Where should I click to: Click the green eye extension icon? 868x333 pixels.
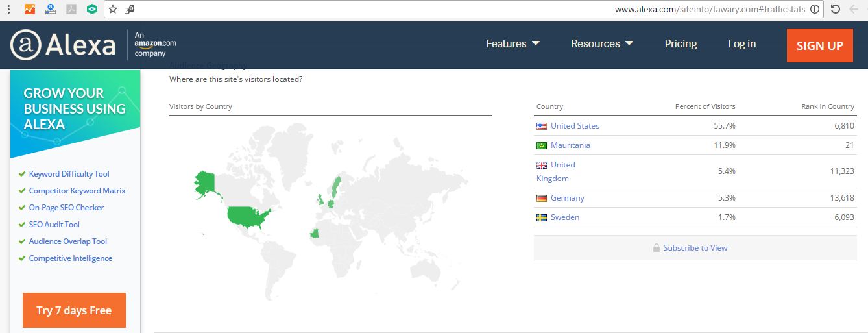[92, 9]
